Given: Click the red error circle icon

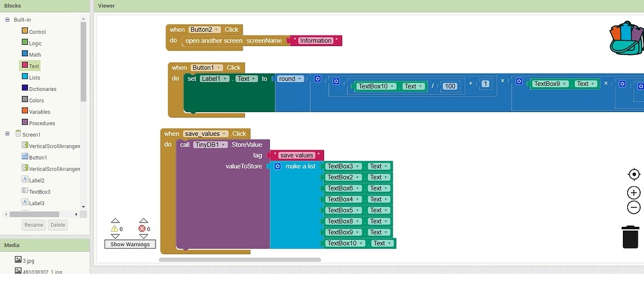Looking at the screenshot, I should coord(143,229).
